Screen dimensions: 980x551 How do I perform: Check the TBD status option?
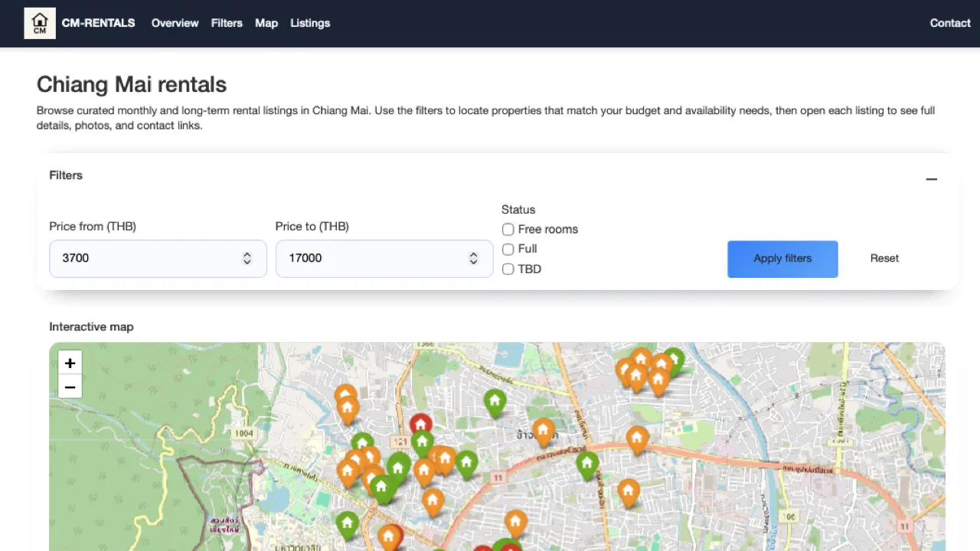[508, 269]
